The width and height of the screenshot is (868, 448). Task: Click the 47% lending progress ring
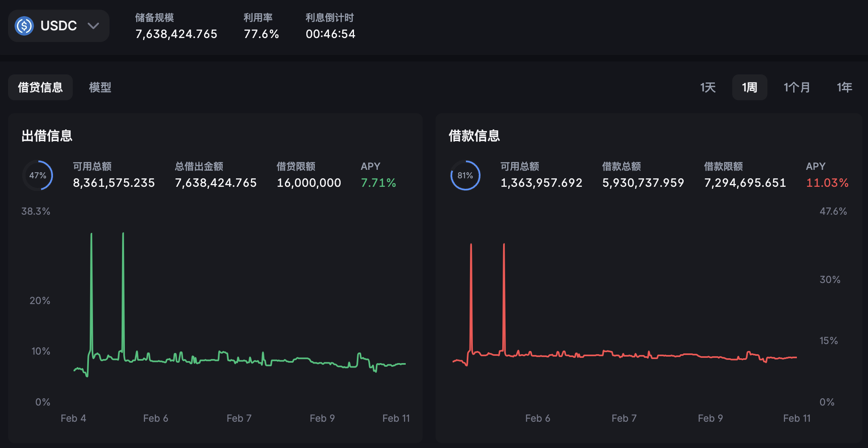(x=38, y=175)
